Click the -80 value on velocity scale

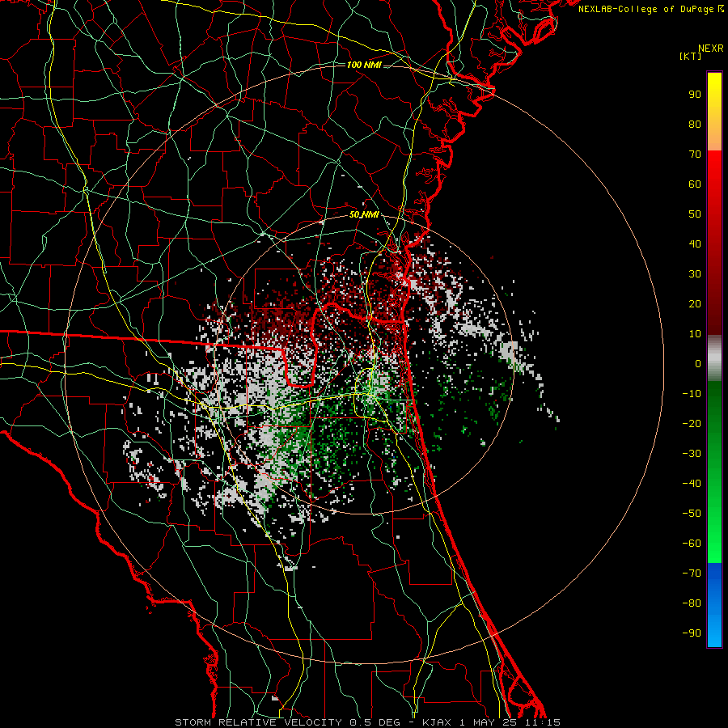pyautogui.click(x=692, y=603)
